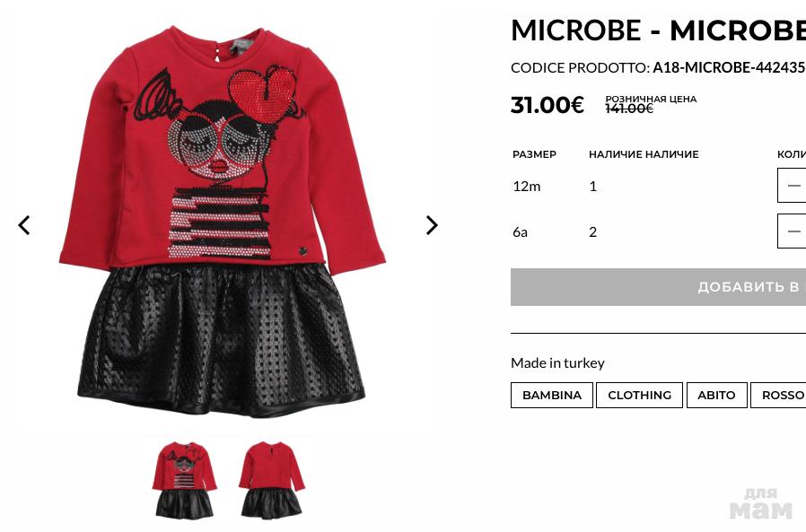Show the previous product image with left arrow
The image size is (806, 532).
pyautogui.click(x=23, y=225)
